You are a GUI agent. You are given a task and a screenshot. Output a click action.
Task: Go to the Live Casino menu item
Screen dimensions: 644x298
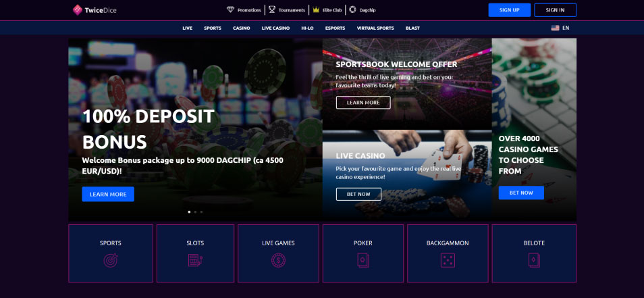click(275, 28)
